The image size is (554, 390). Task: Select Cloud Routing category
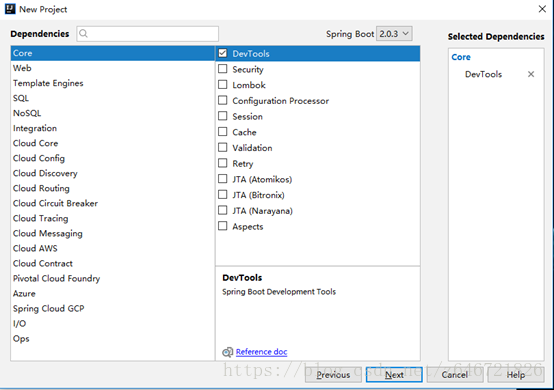point(113,188)
